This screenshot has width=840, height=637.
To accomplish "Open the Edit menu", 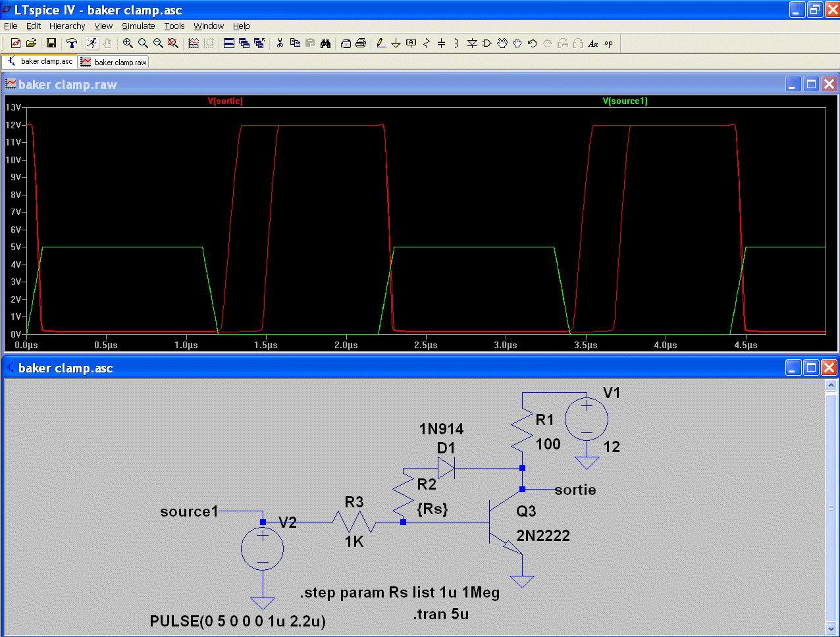I will [x=34, y=26].
